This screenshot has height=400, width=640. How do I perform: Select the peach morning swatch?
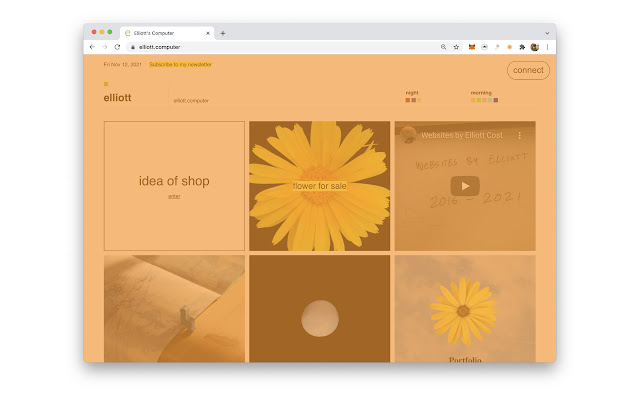click(x=484, y=100)
